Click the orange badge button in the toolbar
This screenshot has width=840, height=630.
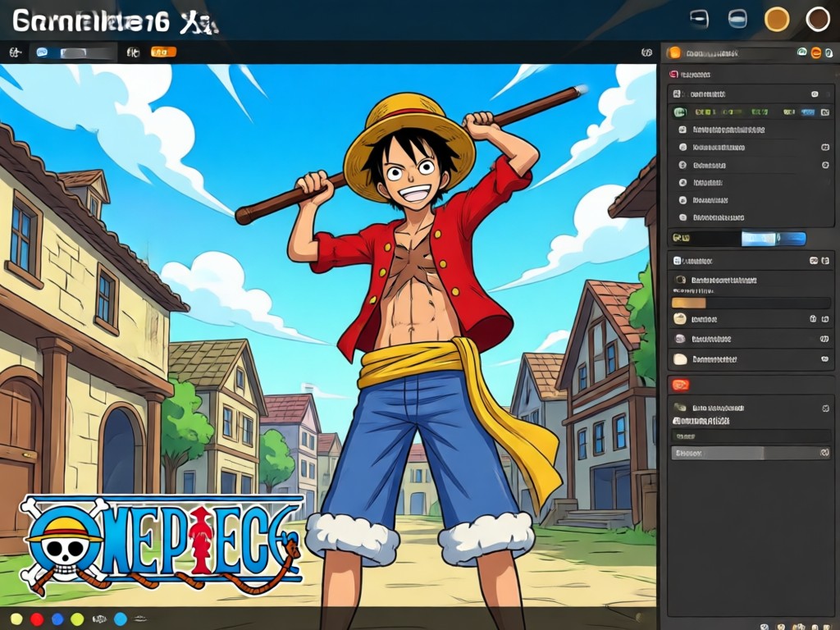point(163,52)
